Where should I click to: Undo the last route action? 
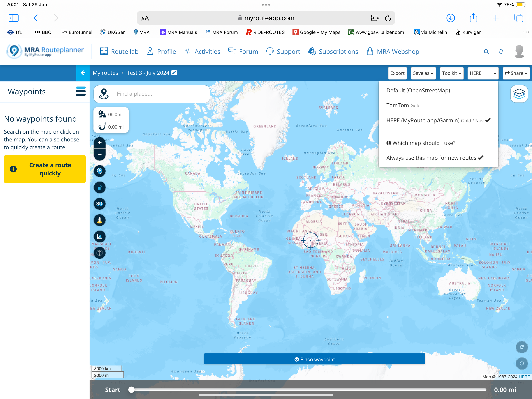522,363
